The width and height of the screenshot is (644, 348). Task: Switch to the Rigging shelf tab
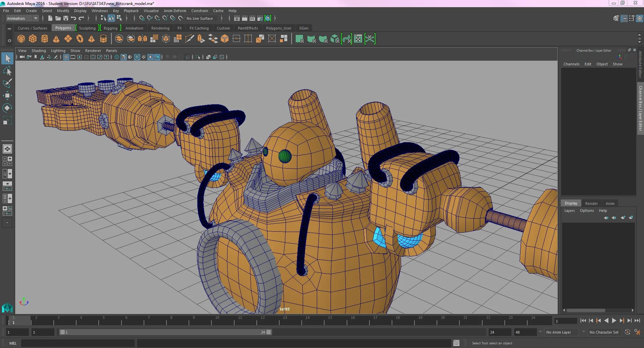(110, 28)
